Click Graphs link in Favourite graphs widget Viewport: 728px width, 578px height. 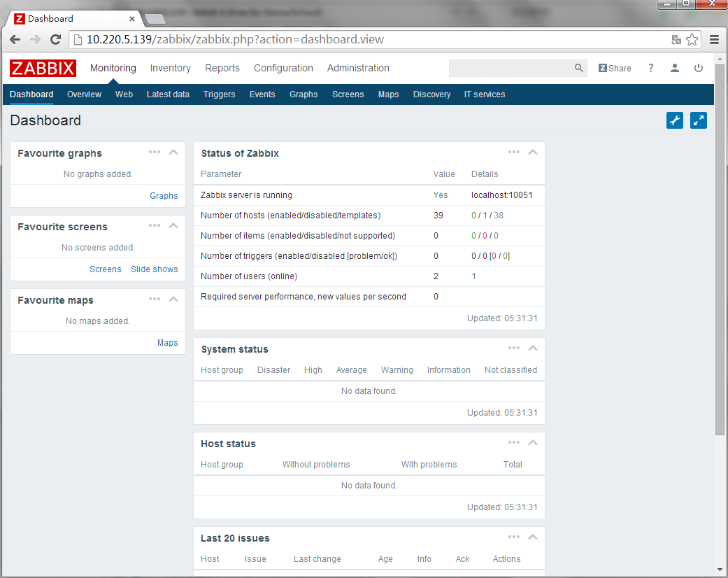pos(164,196)
